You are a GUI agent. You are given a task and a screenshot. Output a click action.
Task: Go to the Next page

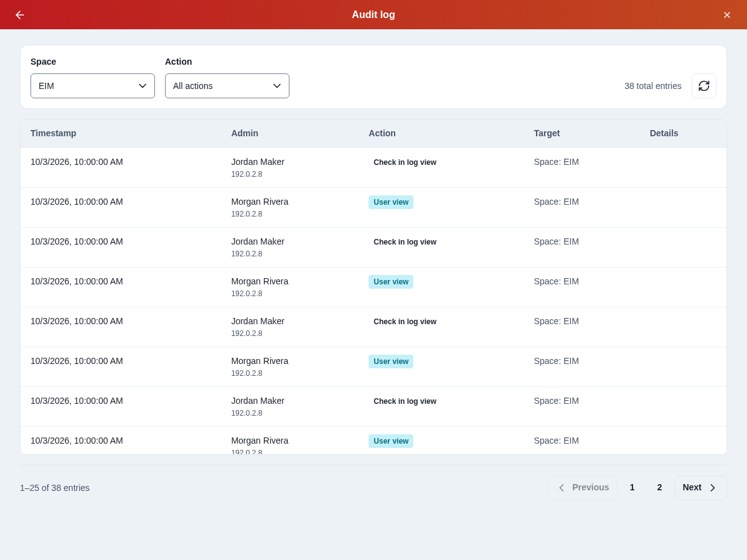coord(701,488)
